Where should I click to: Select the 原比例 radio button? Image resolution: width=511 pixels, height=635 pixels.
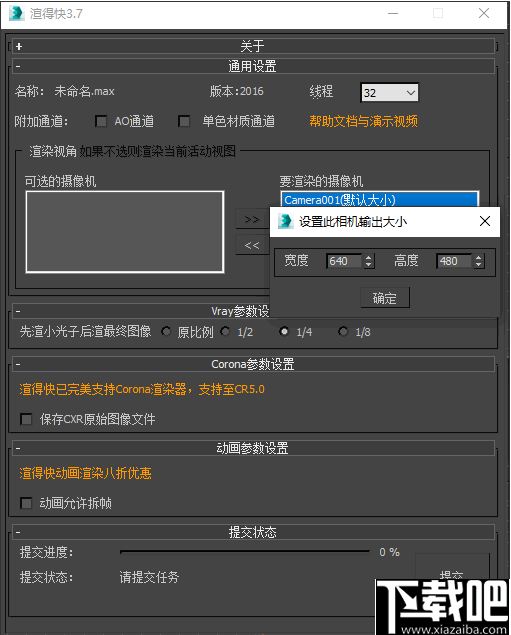[166, 332]
